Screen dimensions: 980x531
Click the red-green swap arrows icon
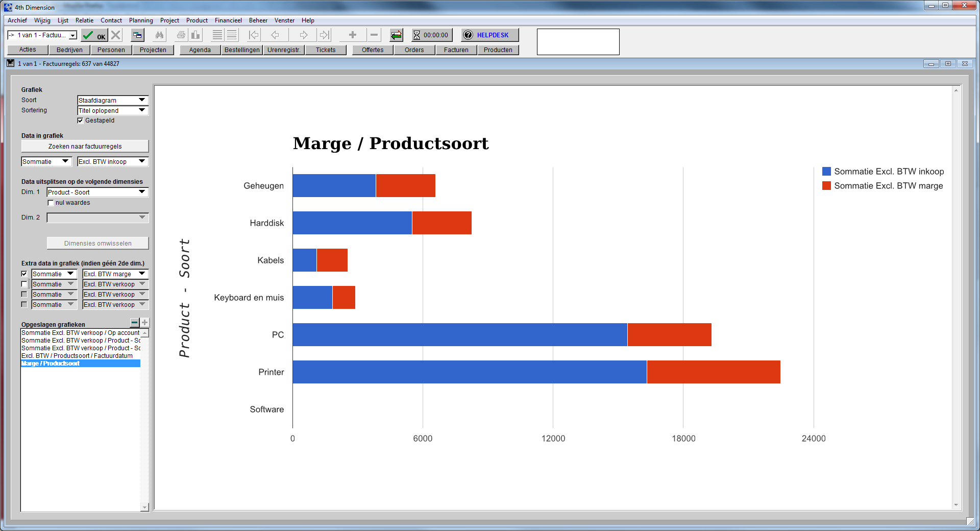pyautogui.click(x=396, y=35)
